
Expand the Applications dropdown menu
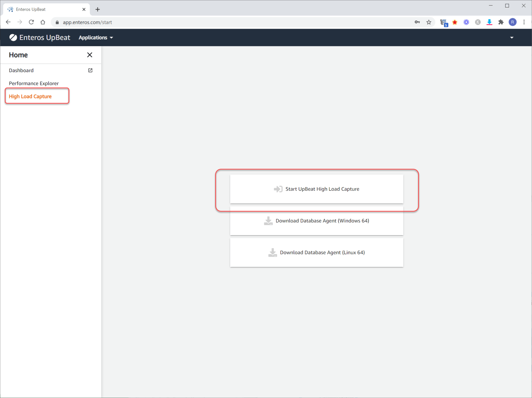point(96,38)
